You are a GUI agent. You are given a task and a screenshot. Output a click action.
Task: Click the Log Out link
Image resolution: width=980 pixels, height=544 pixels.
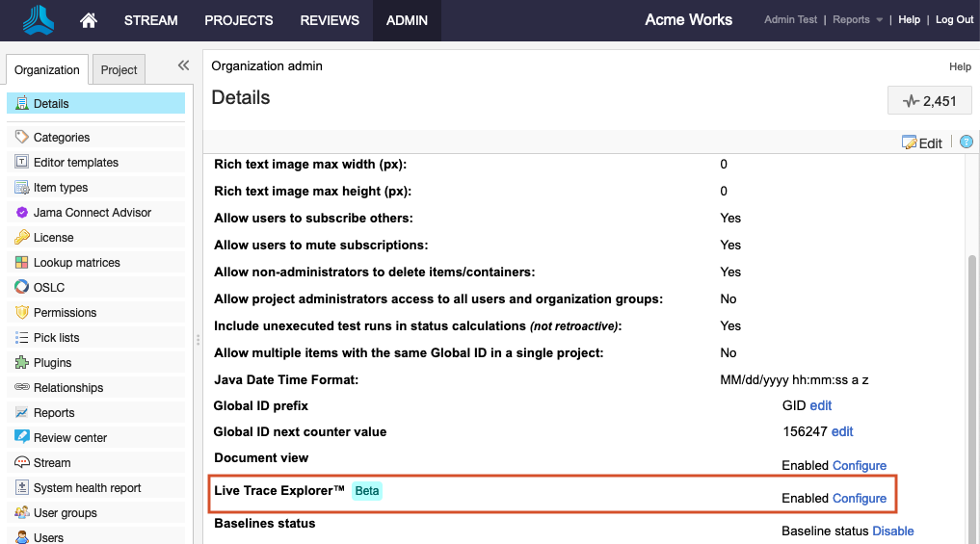pyautogui.click(x=954, y=19)
